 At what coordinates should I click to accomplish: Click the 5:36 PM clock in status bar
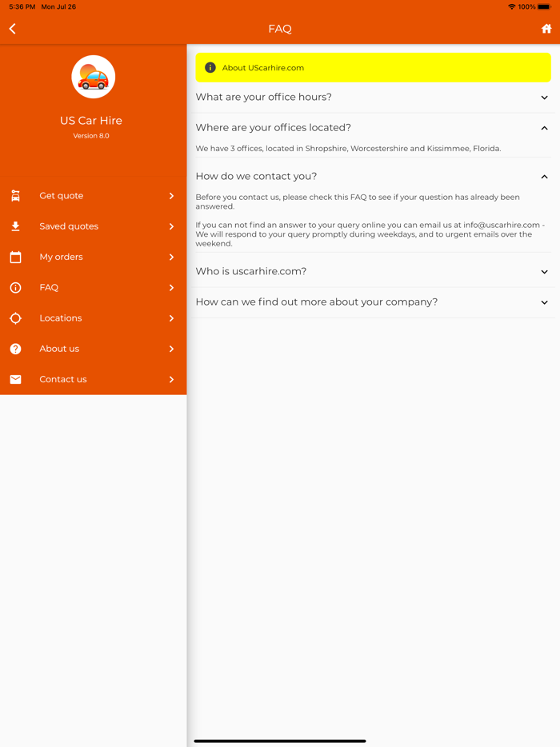click(x=22, y=6)
